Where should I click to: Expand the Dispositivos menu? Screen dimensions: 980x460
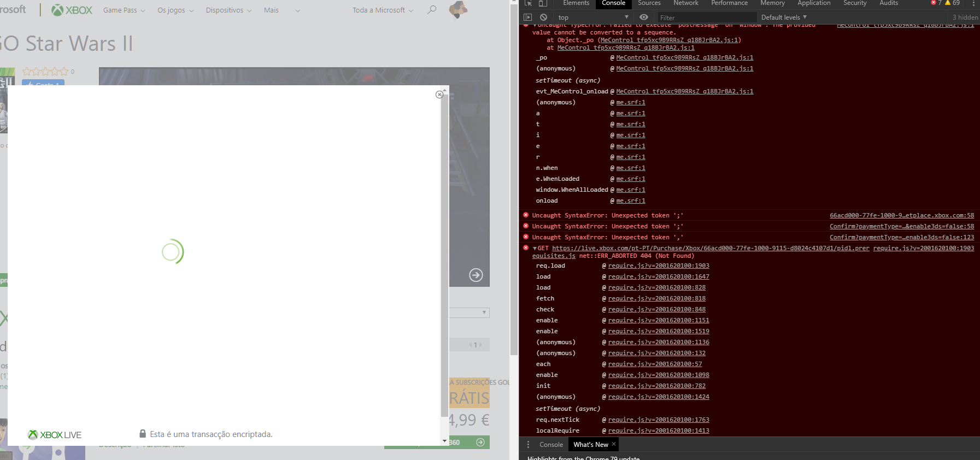coord(228,10)
